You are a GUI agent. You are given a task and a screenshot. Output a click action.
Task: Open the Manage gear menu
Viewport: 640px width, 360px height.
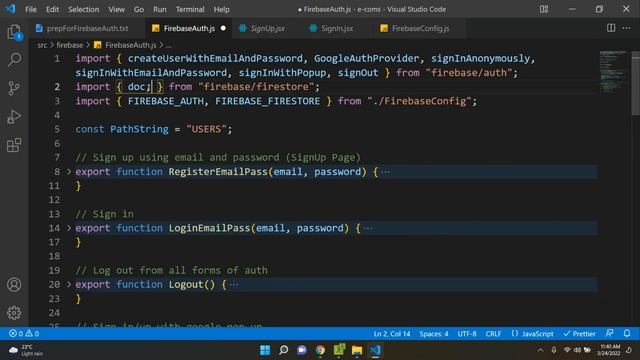tap(14, 313)
